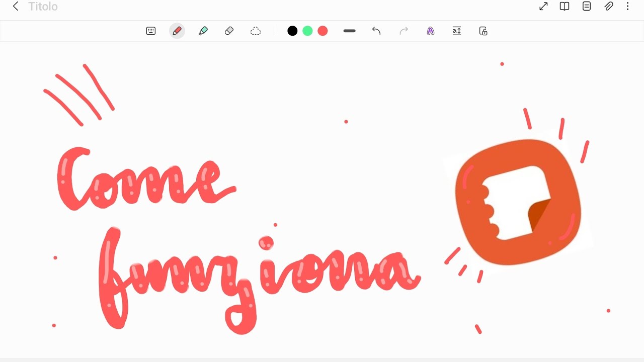Viewport: 644px width, 362px height.
Task: Open the three-dot more options menu
Action: (627, 7)
